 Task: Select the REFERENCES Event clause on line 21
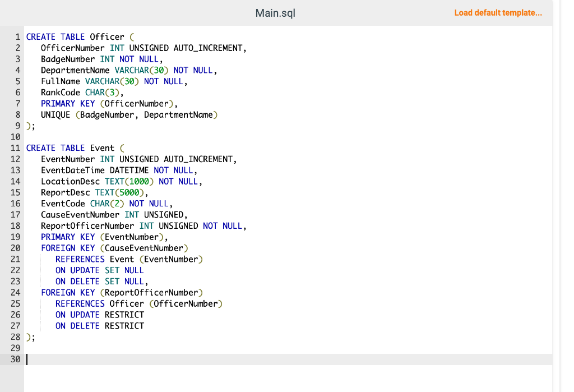click(x=93, y=259)
